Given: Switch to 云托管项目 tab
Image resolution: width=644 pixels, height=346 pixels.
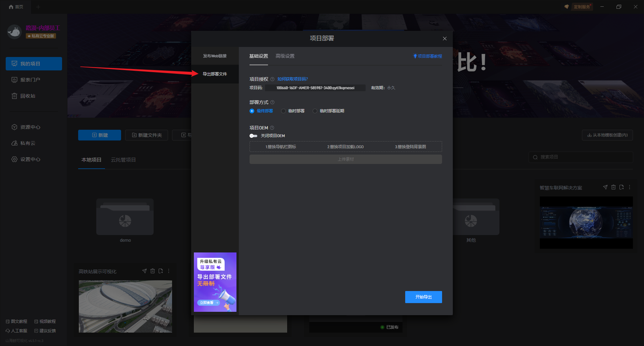Looking at the screenshot, I should (123, 160).
